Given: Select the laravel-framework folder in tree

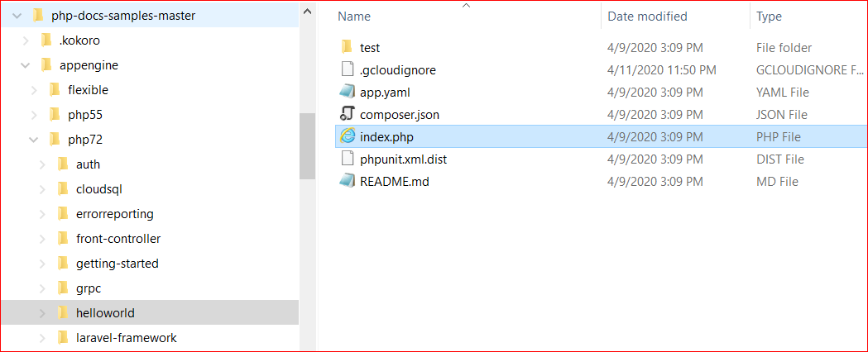Looking at the screenshot, I should click(126, 338).
